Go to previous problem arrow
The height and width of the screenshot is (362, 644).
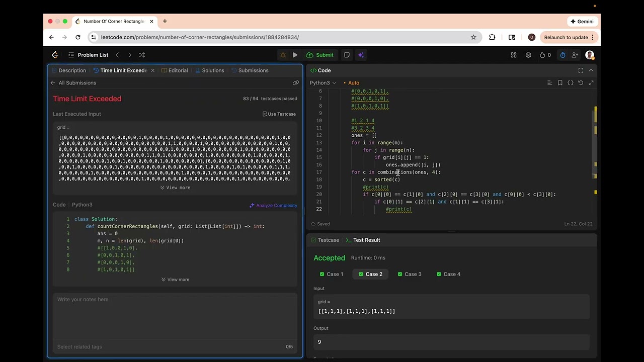click(117, 55)
